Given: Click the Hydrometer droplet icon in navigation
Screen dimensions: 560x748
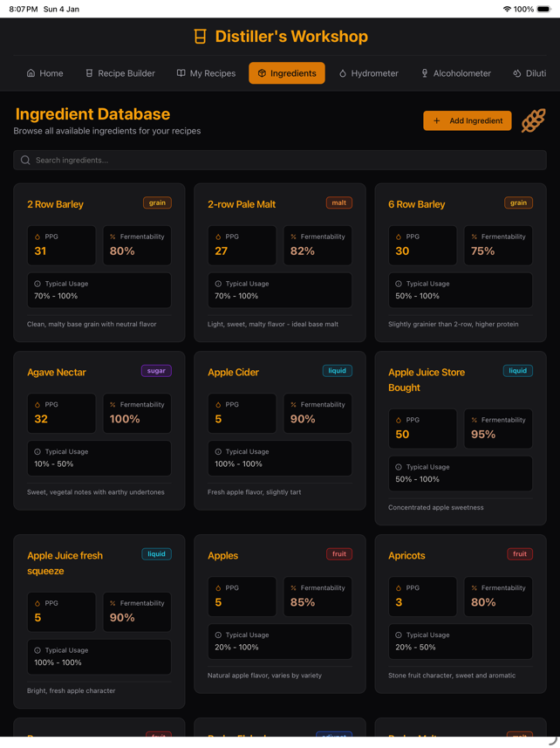Looking at the screenshot, I should click(x=344, y=73).
